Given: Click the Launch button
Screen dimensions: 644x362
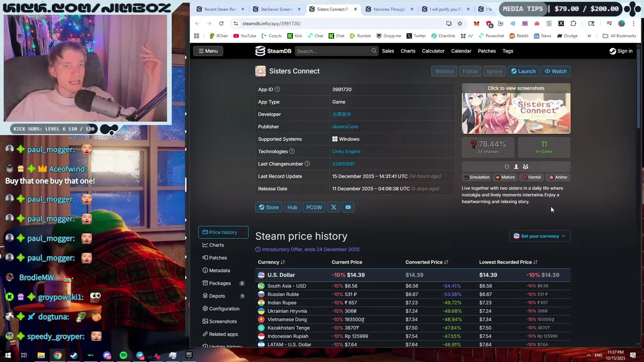Looking at the screenshot, I should pos(523,71).
